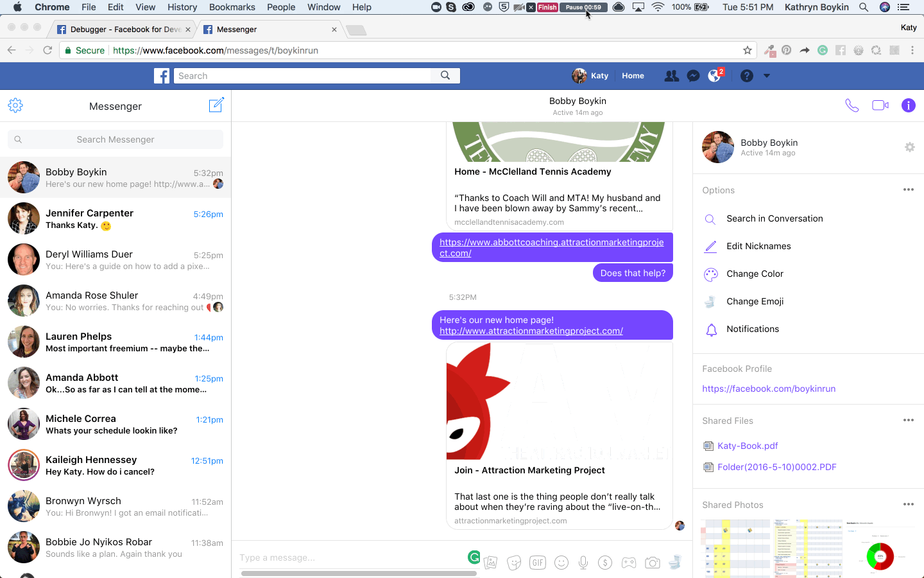
Task: Open conversation with Amanda Abbott
Action: coord(116,383)
